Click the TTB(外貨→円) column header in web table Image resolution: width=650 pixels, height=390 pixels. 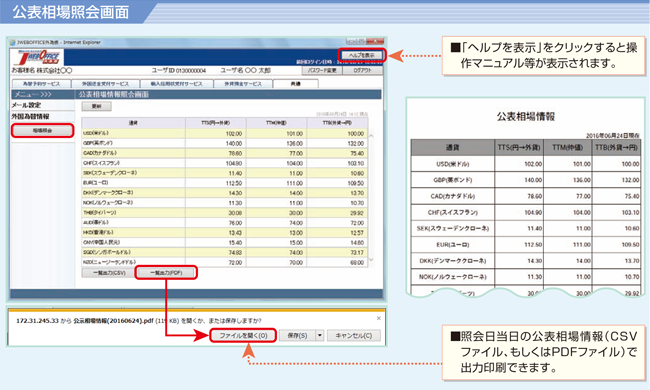click(337, 123)
